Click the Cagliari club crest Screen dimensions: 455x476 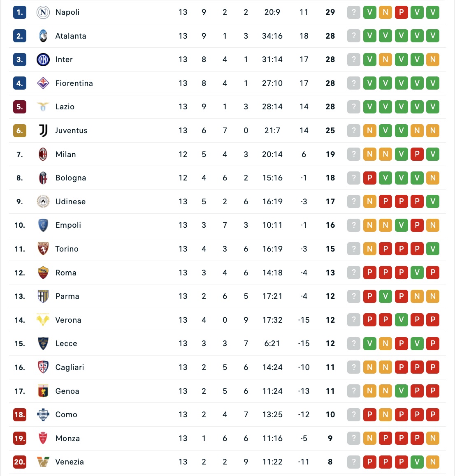43,367
